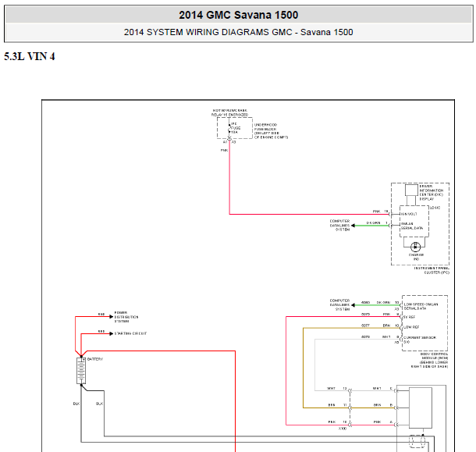476x452 pixels.
Task: Click the "LOGIC" label in instrument cluster
Action: pyautogui.click(x=435, y=208)
